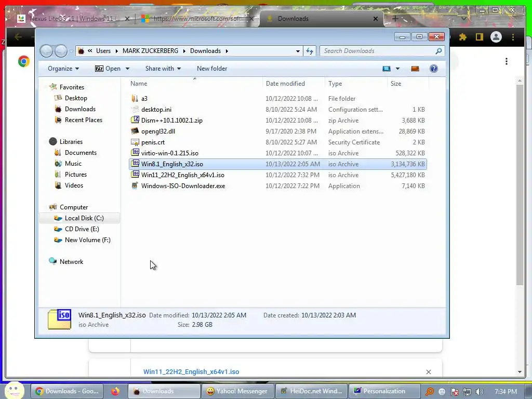This screenshot has width=532, height=399.
Task: Select Local Disk (C:) in sidebar
Action: pyautogui.click(x=79, y=218)
